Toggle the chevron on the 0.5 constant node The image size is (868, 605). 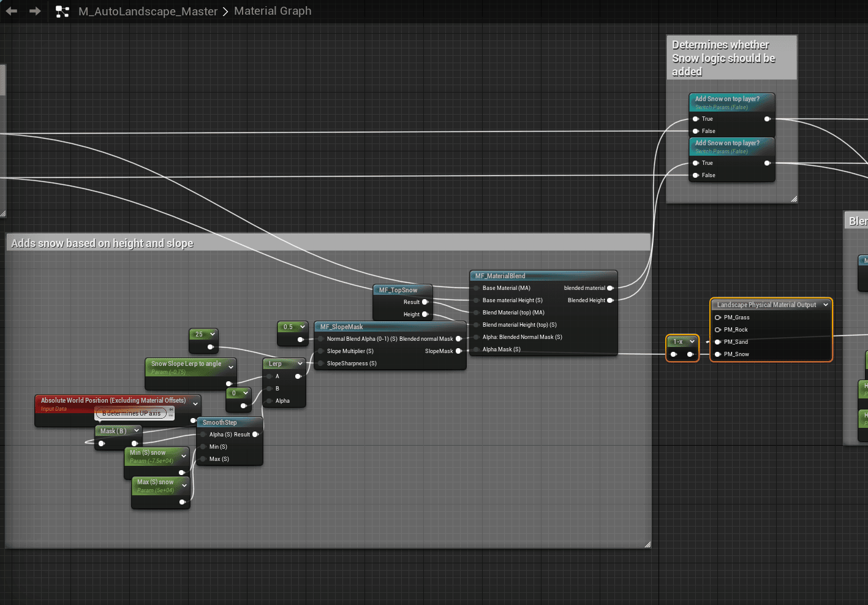[303, 327]
